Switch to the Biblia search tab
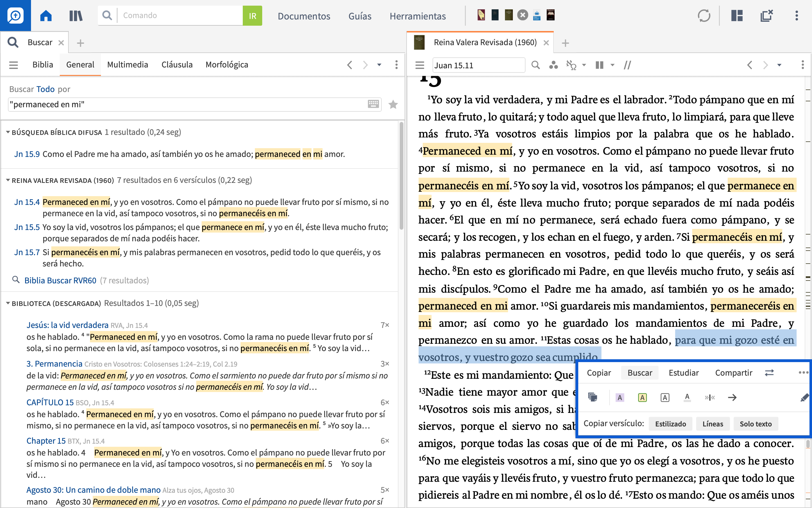Screen dimensions: 812x508 [43, 65]
